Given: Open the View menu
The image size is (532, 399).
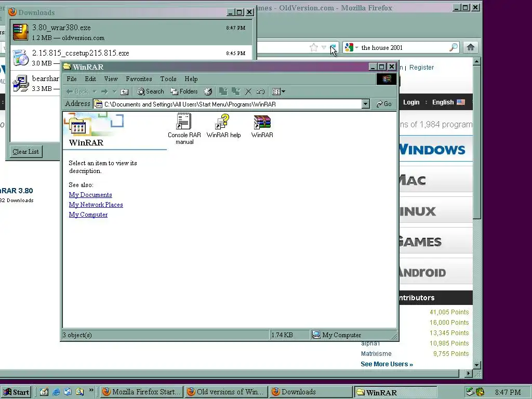Looking at the screenshot, I should click(111, 79).
